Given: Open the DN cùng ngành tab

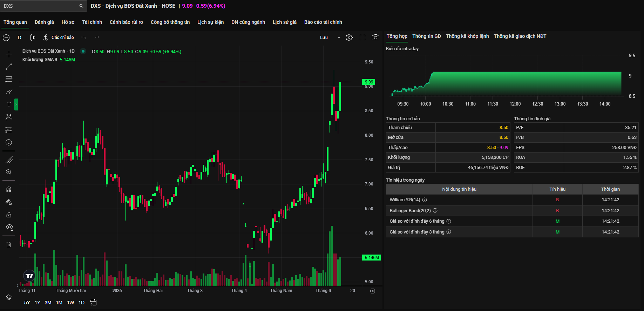Looking at the screenshot, I should point(248,22).
